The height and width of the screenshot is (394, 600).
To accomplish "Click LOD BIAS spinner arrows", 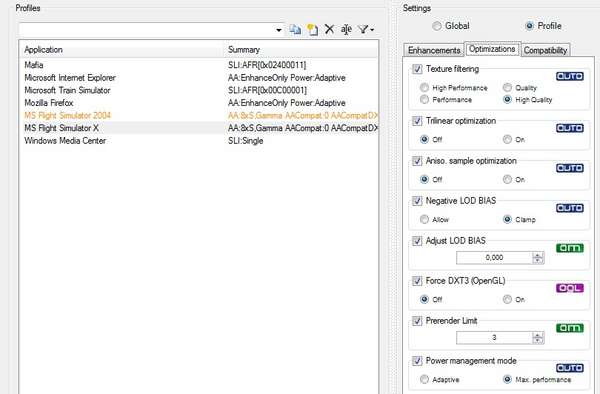I will click(538, 258).
